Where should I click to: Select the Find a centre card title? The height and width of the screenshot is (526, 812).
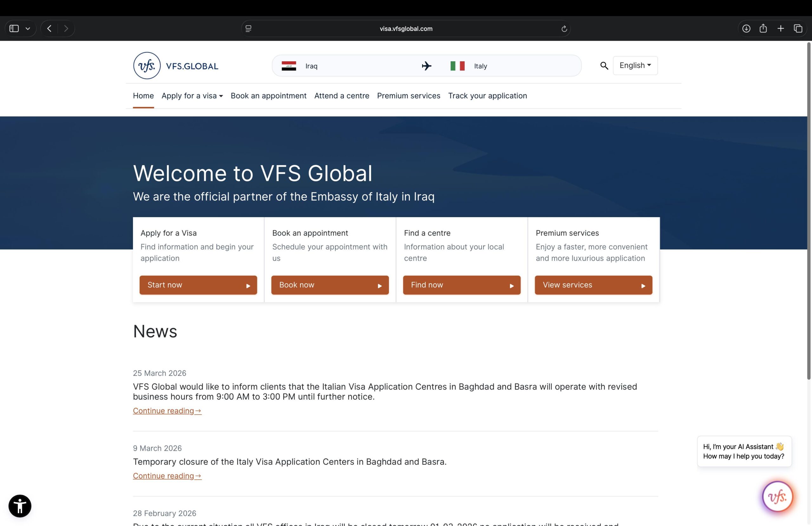(427, 233)
